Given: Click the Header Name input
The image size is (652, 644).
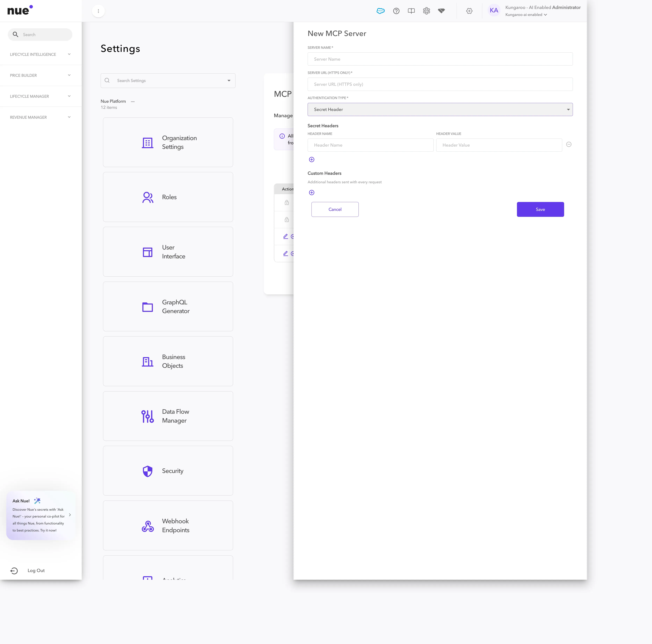Looking at the screenshot, I should click(370, 145).
